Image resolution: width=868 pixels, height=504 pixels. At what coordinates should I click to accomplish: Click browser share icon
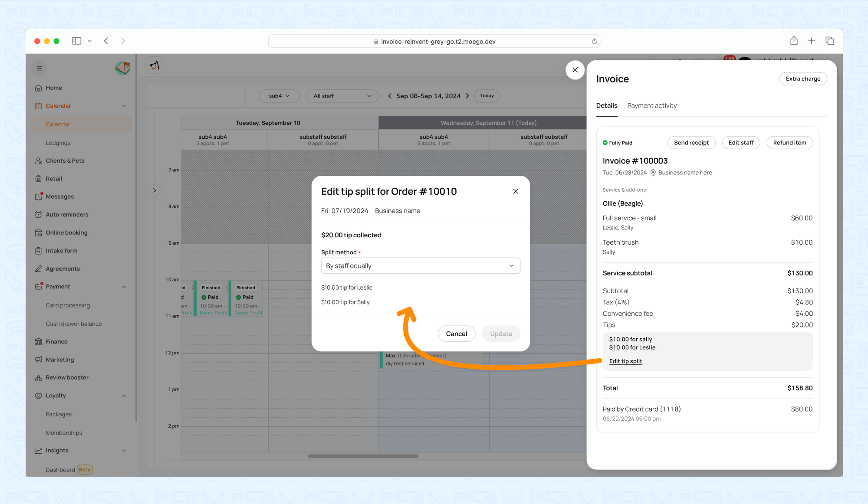[794, 41]
